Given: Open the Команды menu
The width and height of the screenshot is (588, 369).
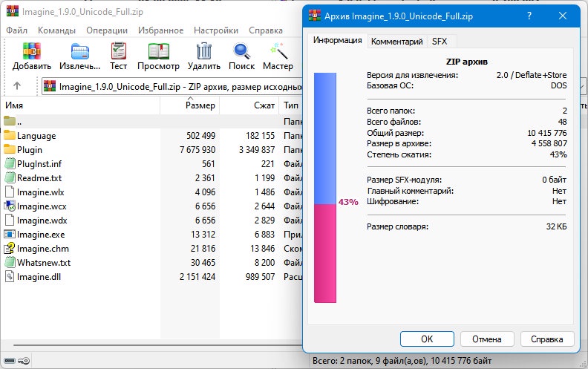Looking at the screenshot, I should point(56,30).
